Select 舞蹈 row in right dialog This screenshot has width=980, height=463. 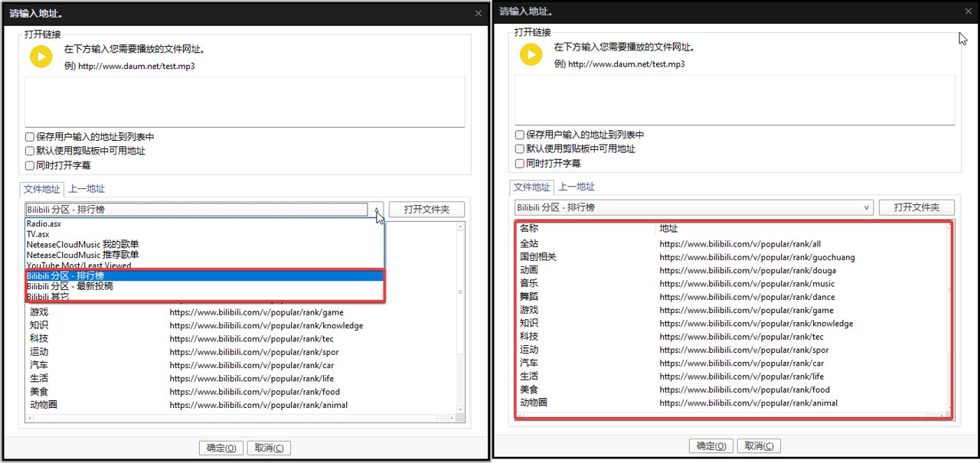tap(732, 297)
